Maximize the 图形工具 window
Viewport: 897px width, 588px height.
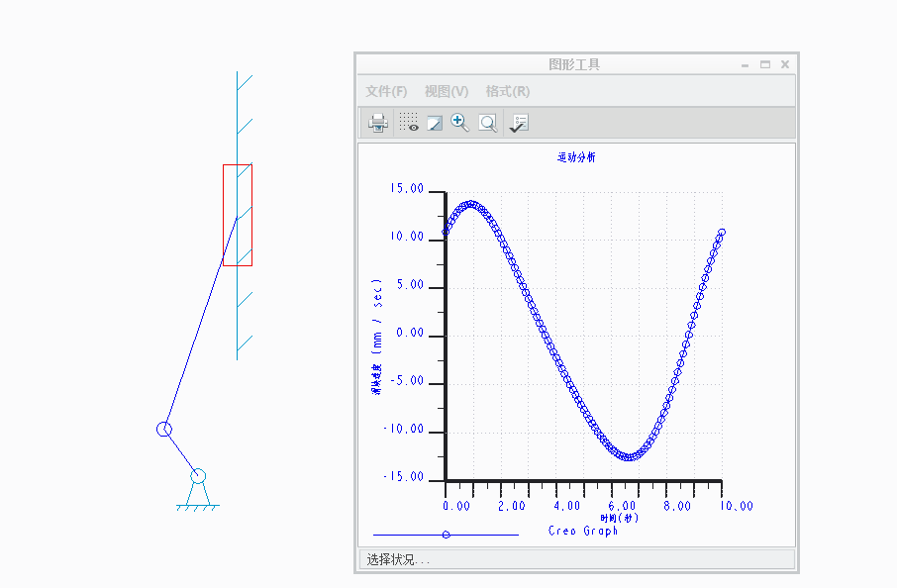pyautogui.click(x=765, y=64)
